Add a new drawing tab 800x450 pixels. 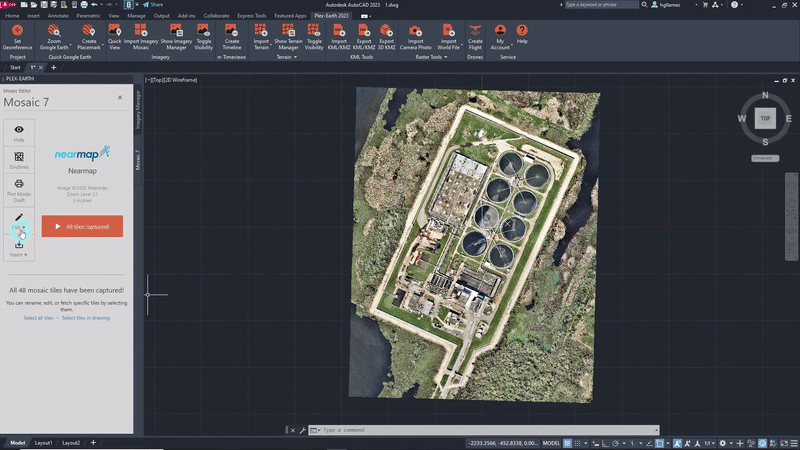(54, 67)
